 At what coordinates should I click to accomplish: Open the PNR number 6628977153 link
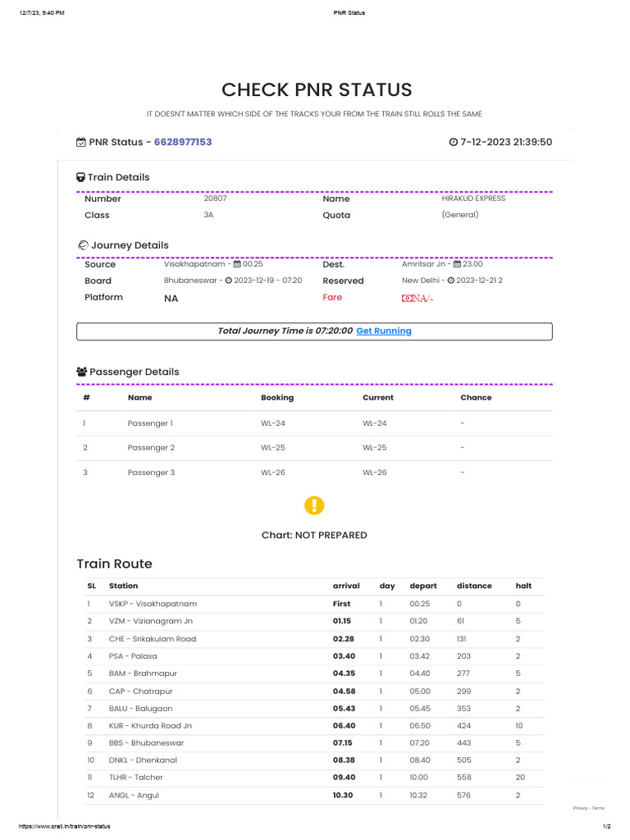tap(183, 143)
